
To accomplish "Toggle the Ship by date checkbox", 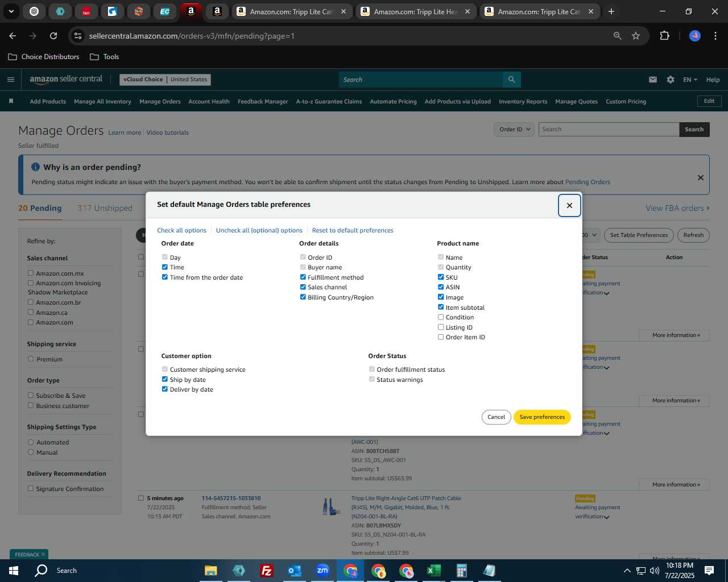I will coord(165,379).
